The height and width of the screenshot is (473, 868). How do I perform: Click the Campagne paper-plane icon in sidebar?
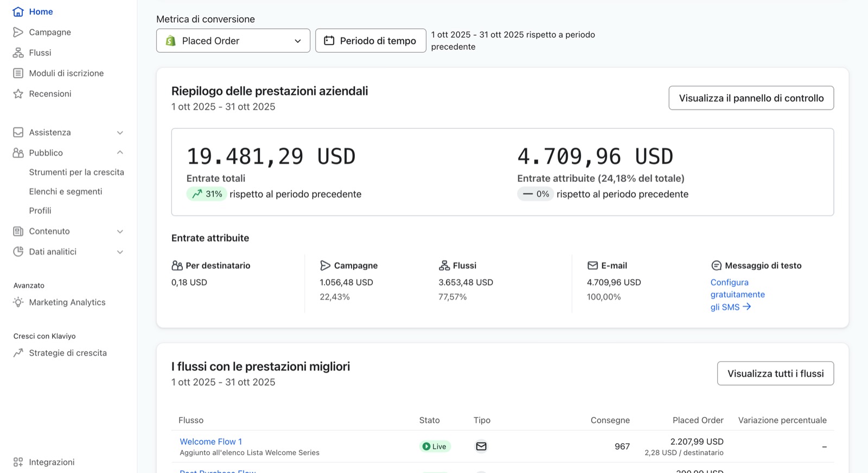click(x=18, y=32)
